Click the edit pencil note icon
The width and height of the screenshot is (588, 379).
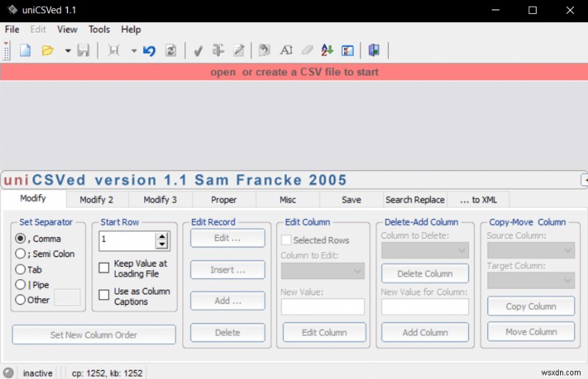coord(239,50)
